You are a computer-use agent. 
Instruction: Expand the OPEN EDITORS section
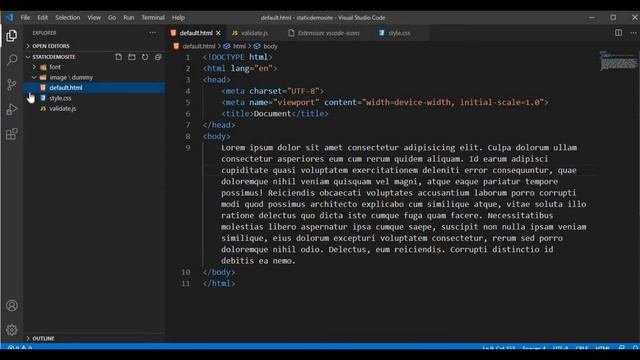pyautogui.click(x=28, y=46)
